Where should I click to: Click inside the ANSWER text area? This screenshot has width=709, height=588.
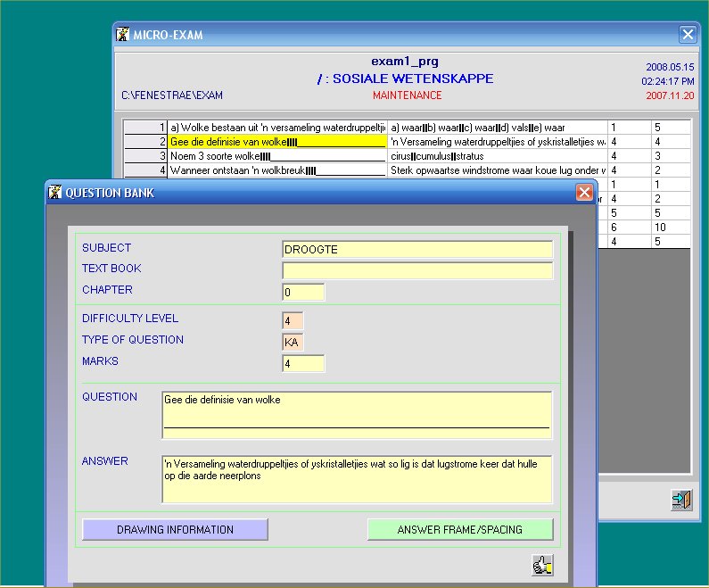[x=357, y=479]
